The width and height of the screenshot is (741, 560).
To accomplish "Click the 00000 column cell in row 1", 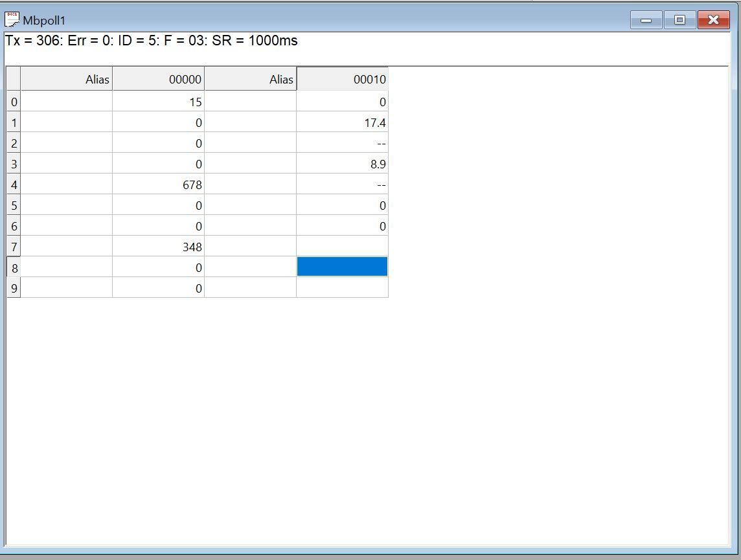I will 158,122.
